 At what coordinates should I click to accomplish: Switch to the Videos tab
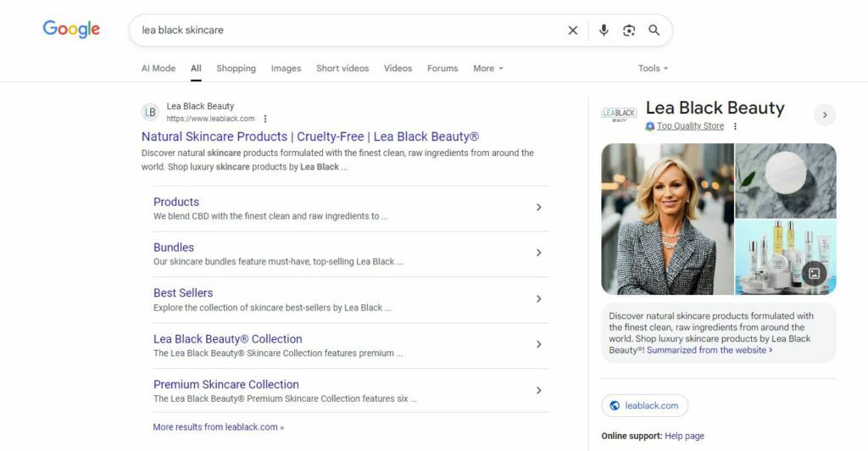(x=398, y=69)
